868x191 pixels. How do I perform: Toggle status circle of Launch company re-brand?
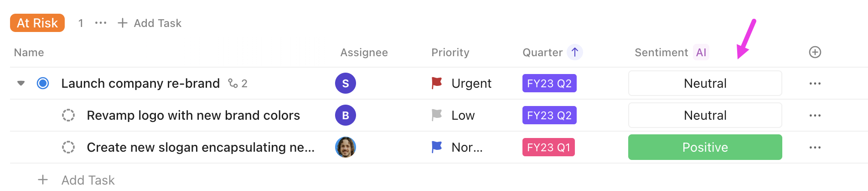tap(43, 83)
